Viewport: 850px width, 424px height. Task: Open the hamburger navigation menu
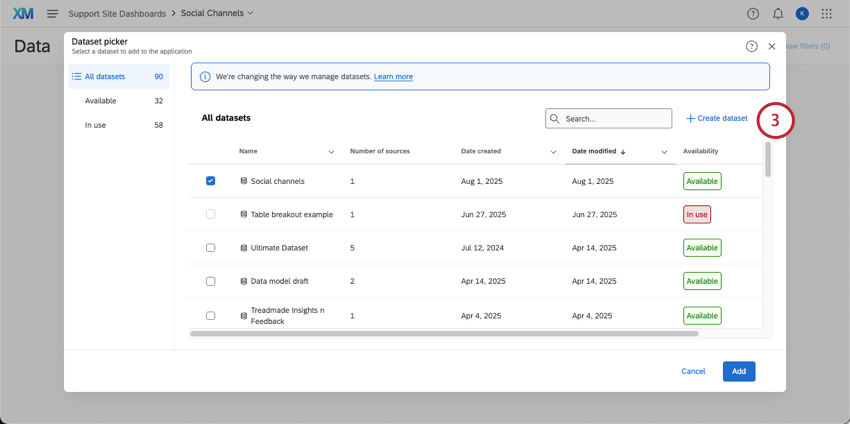[x=52, y=13]
